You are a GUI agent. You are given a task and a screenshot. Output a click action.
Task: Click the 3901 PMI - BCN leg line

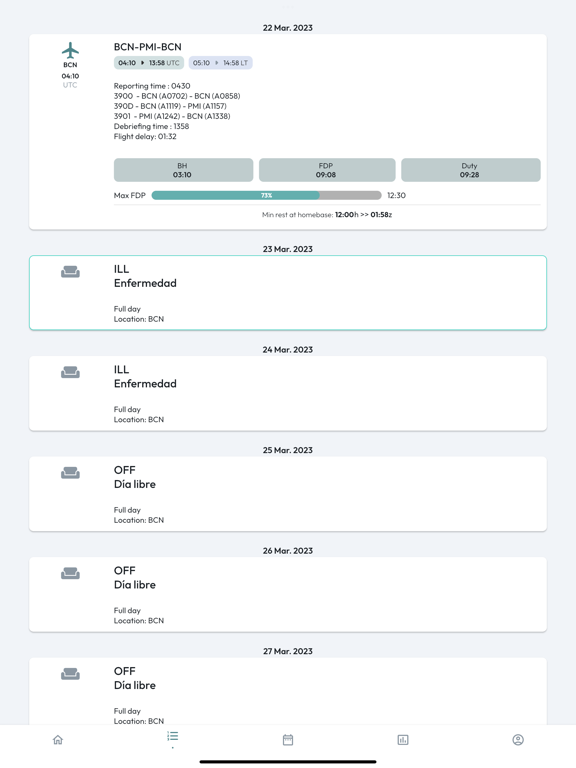click(x=172, y=116)
